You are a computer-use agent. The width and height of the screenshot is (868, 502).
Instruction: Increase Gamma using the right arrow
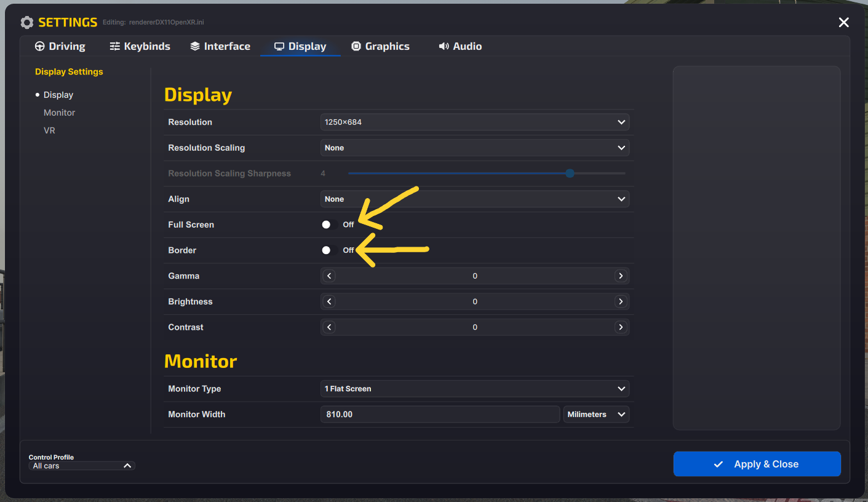tap(621, 276)
